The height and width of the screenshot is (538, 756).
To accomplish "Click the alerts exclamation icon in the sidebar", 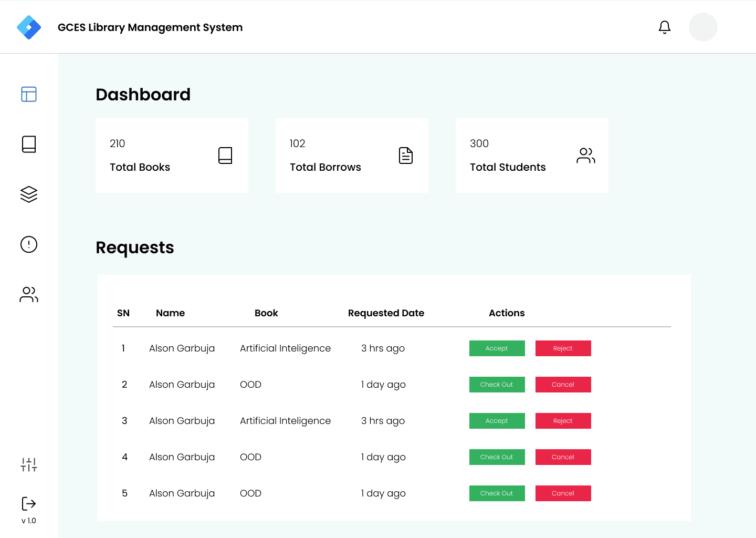I will [x=28, y=244].
